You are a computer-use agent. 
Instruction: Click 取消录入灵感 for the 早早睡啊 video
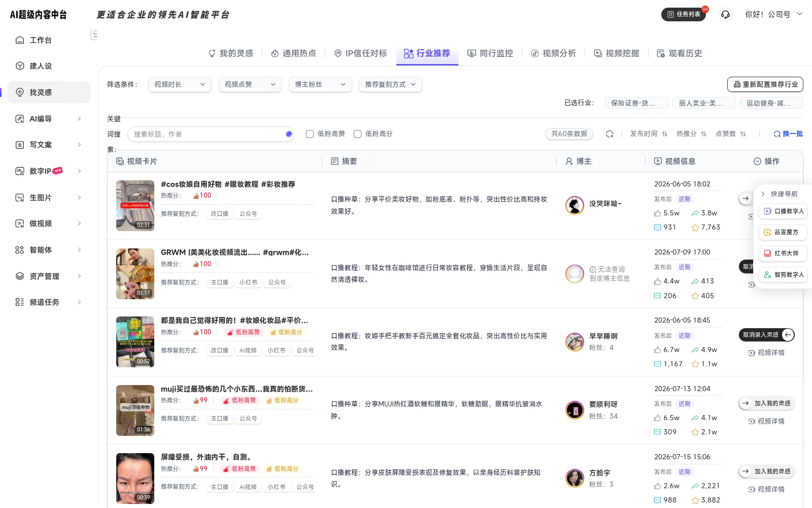(766, 335)
